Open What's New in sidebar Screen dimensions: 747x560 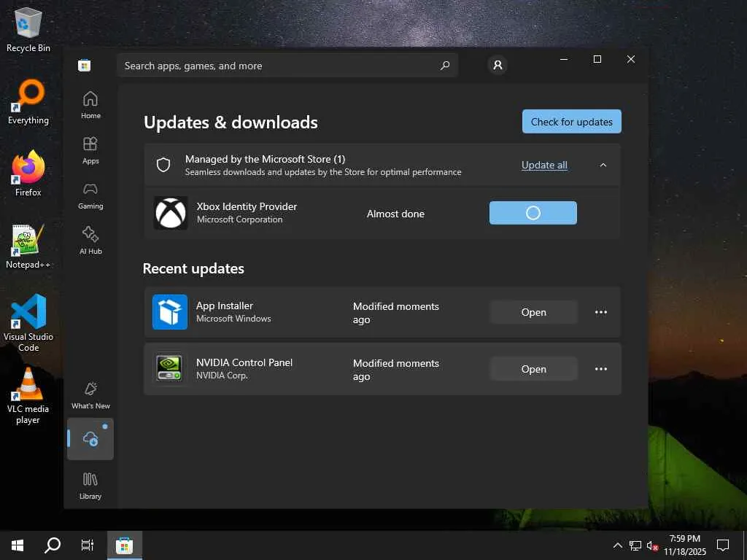90,395
